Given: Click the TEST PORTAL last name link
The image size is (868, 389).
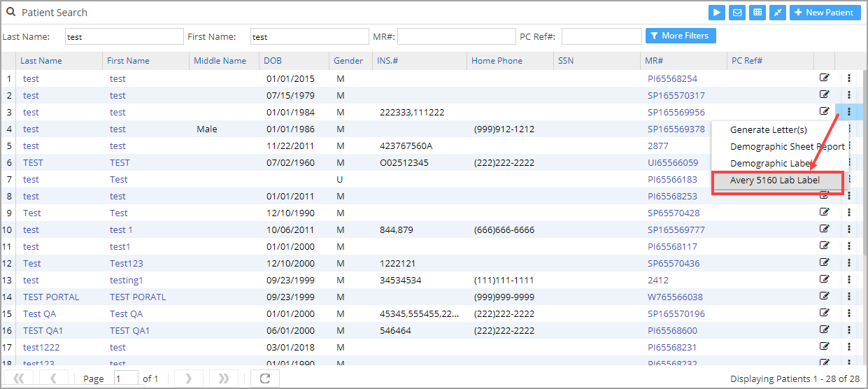Looking at the screenshot, I should [x=51, y=297].
